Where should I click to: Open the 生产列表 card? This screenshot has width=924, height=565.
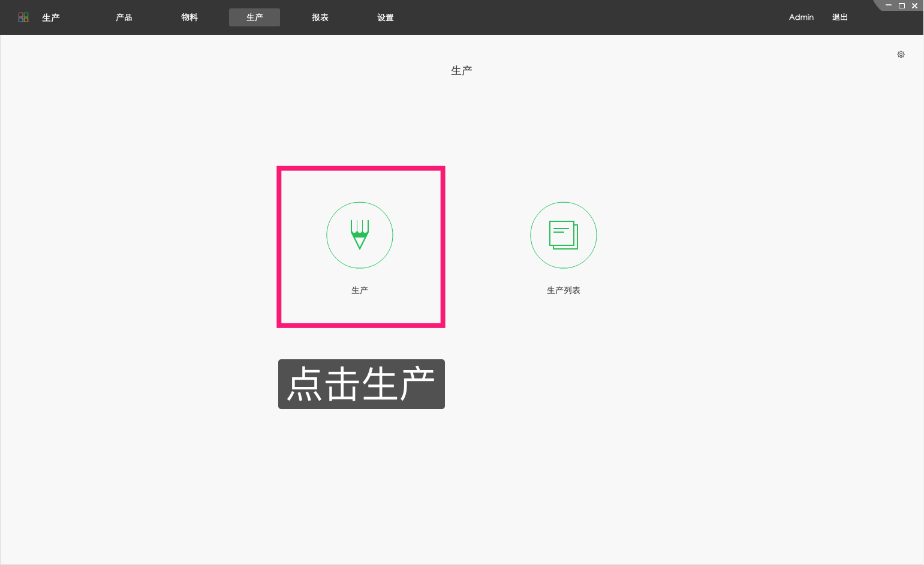pos(563,247)
